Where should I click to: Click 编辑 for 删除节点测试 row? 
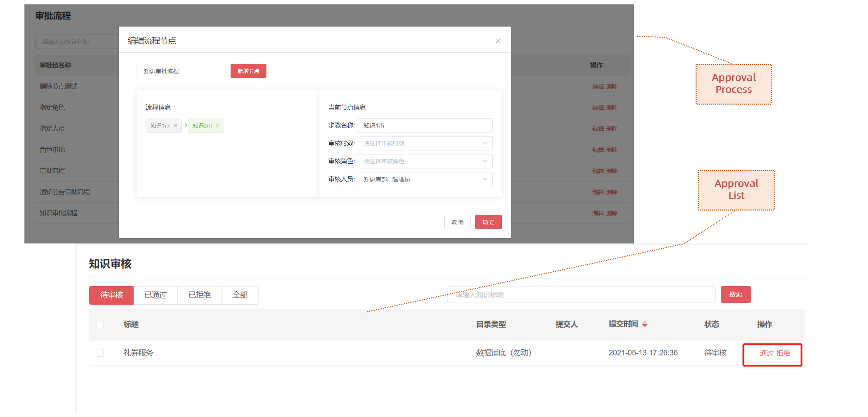click(598, 87)
